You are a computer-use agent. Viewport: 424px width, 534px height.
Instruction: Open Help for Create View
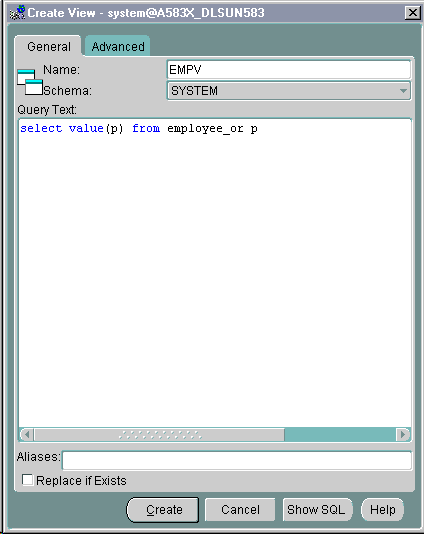[x=382, y=509]
